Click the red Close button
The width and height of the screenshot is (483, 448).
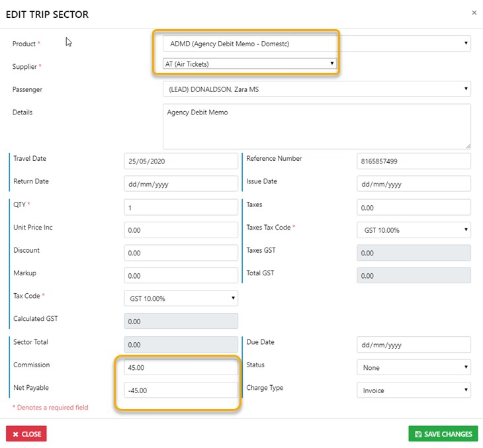(26, 434)
